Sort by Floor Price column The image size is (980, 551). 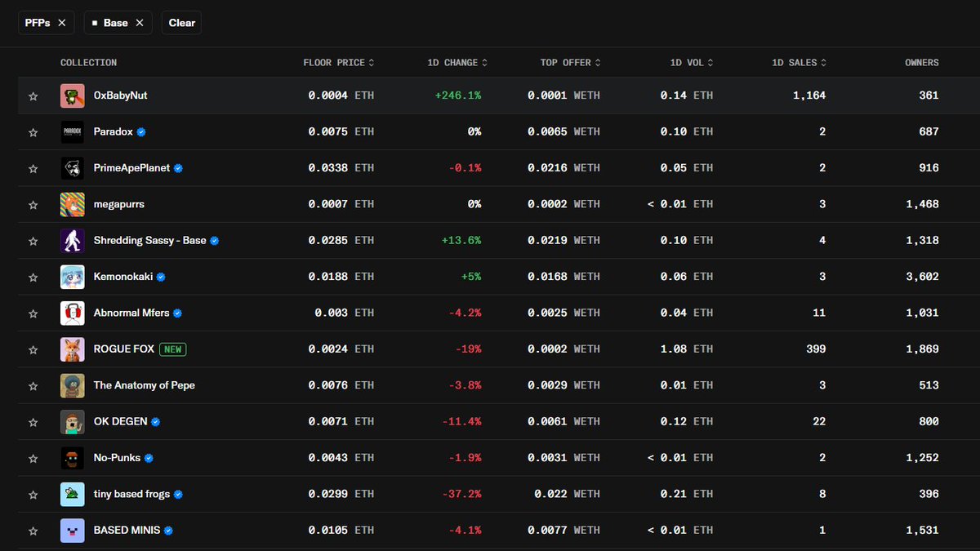click(339, 63)
